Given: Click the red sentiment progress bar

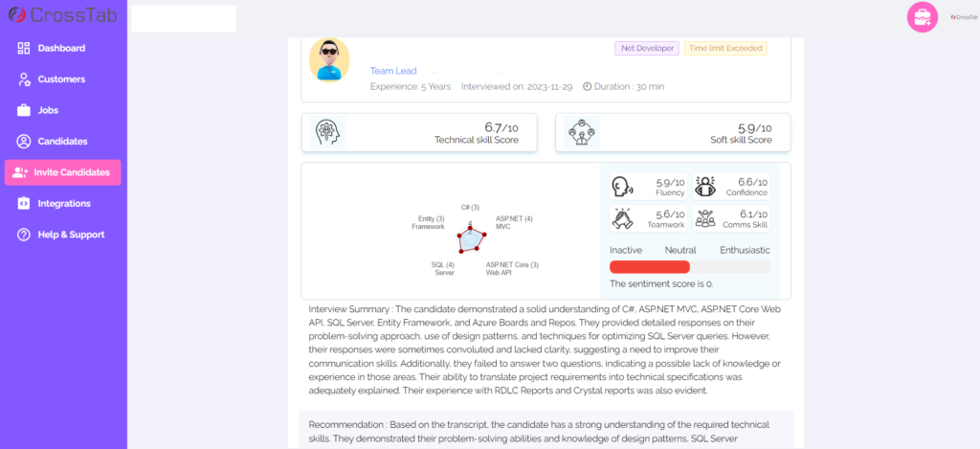Looking at the screenshot, I should coord(650,267).
